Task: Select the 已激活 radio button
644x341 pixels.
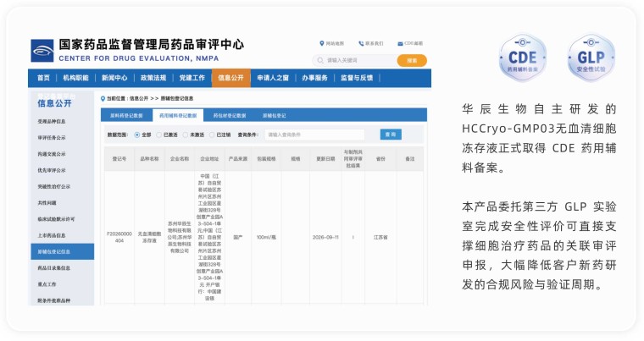Action: coord(159,135)
